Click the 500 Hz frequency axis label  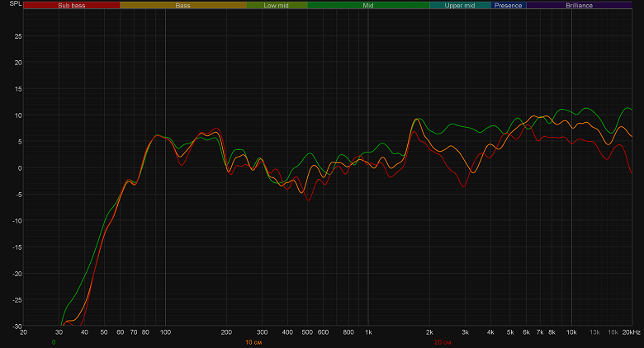(x=307, y=332)
